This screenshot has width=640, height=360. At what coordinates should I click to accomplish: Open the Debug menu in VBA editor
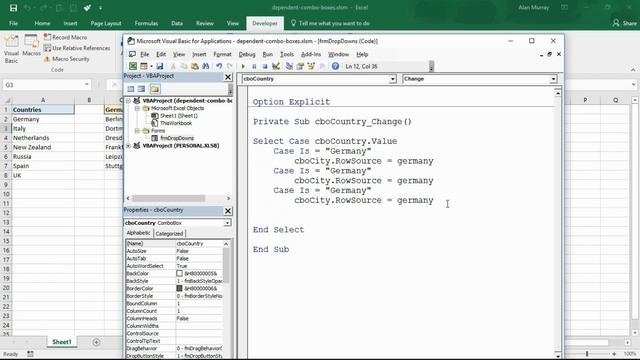[x=247, y=54]
